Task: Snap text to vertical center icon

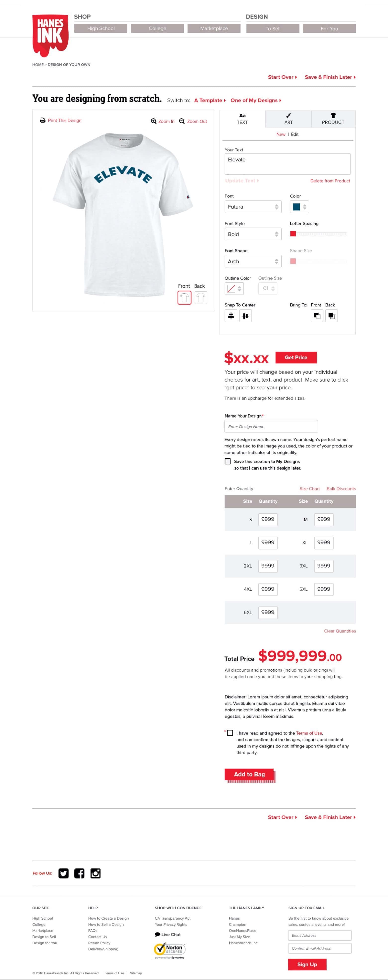Action: [245, 316]
